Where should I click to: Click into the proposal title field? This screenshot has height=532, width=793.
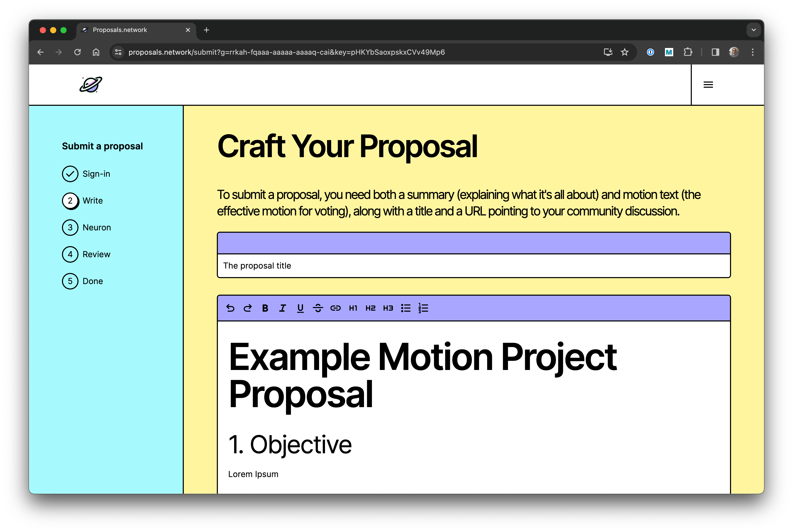(x=474, y=266)
